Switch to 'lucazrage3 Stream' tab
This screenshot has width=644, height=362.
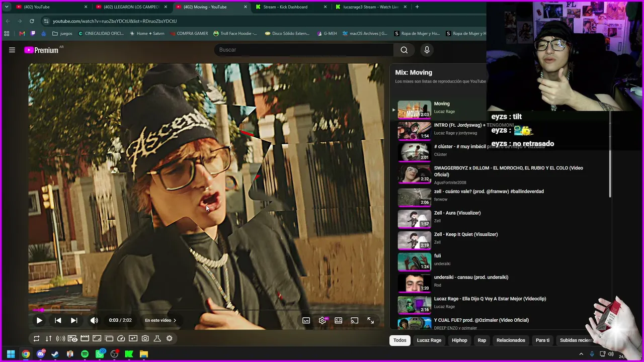[x=371, y=7]
